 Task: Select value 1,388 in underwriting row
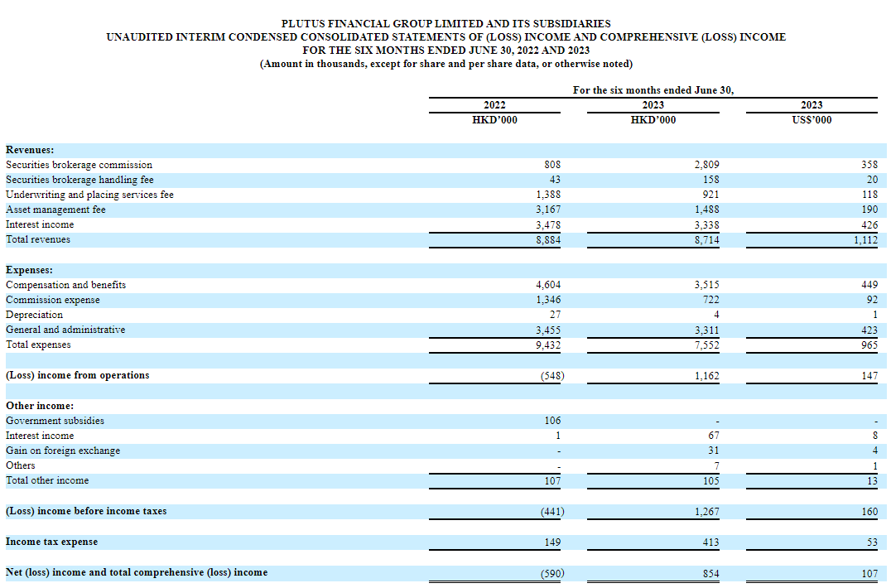pos(548,195)
